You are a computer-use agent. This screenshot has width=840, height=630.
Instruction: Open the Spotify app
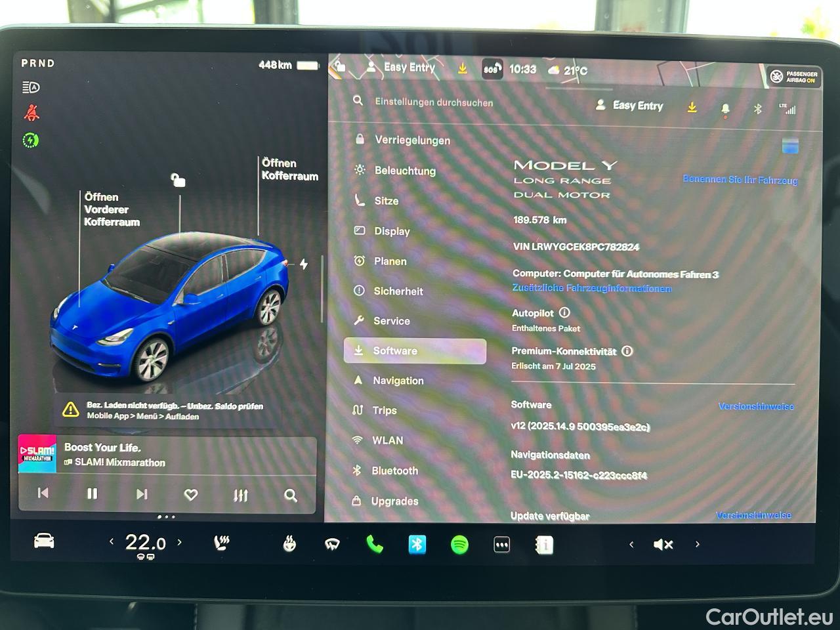tap(459, 545)
